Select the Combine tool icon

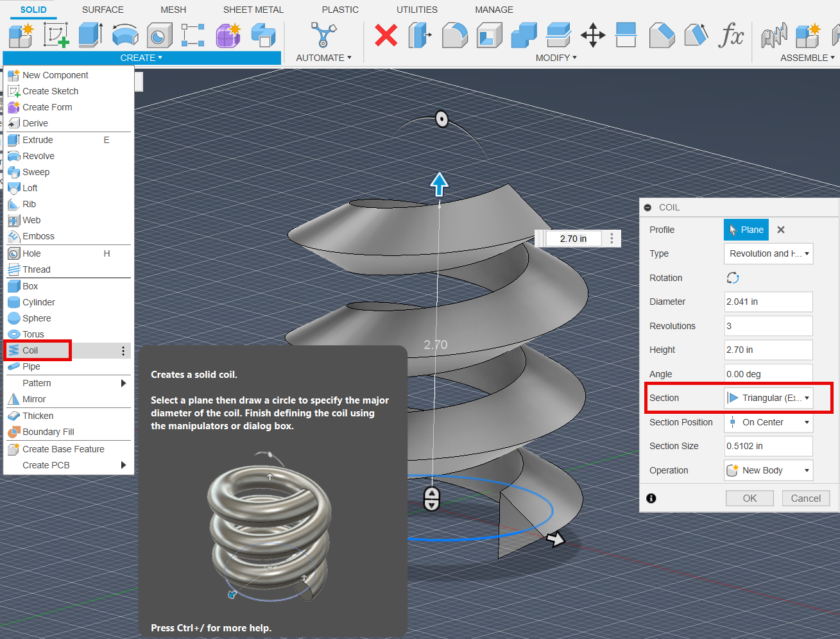pyautogui.click(x=524, y=35)
